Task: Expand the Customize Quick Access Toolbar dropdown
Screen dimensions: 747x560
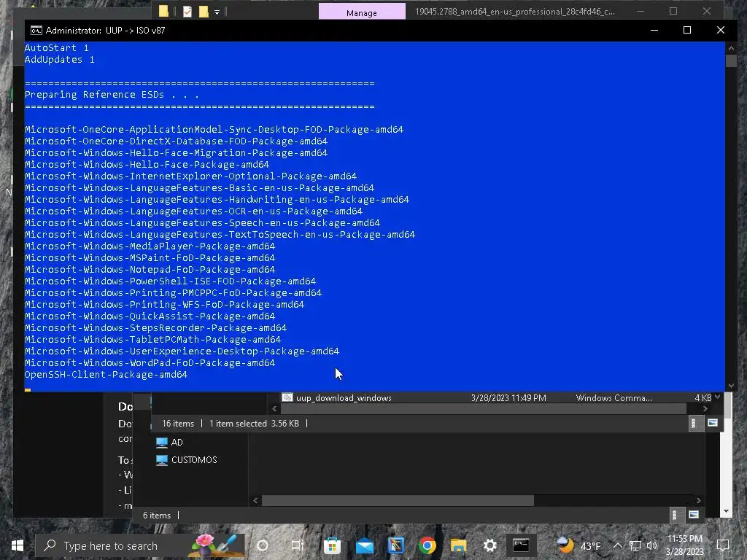Action: 217,12
